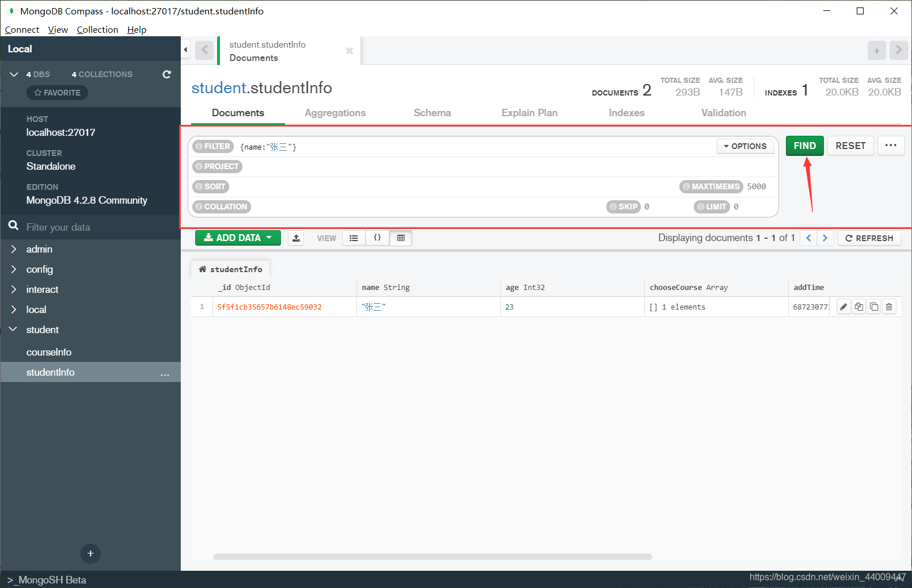This screenshot has width=912, height=588.
Task: Close the student.studentInfo tab
Action: pos(349,51)
